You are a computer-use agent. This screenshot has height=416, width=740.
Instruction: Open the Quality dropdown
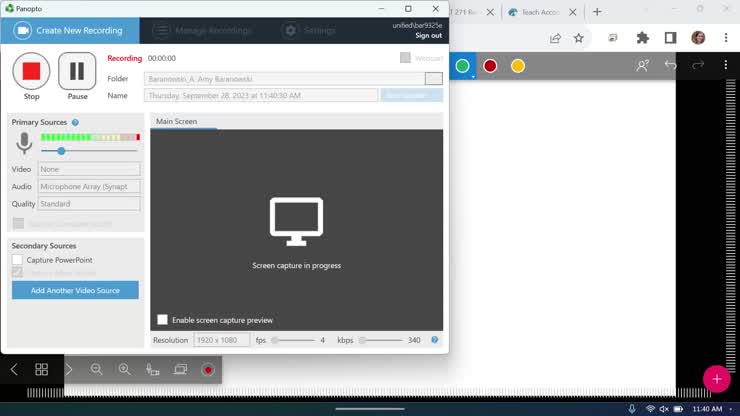89,204
